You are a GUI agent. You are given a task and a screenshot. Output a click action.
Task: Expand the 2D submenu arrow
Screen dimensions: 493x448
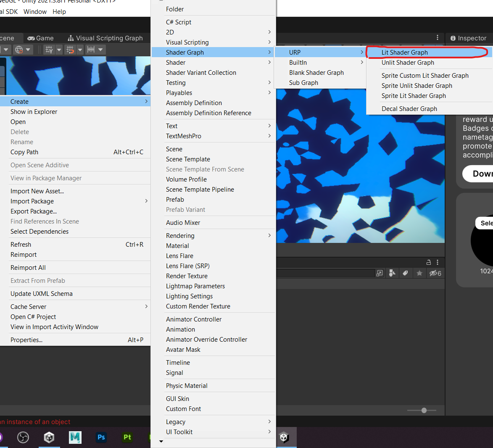point(269,32)
